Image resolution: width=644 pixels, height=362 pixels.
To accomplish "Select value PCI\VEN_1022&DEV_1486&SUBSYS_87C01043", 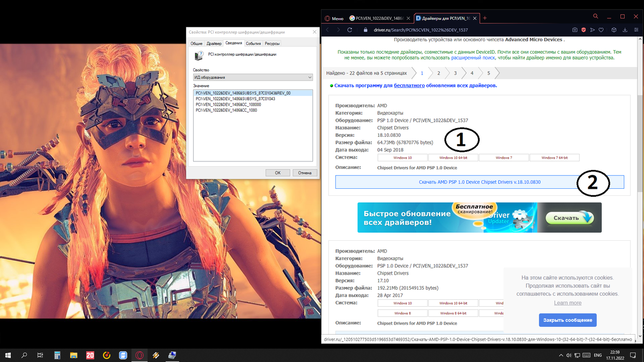I will click(x=236, y=99).
